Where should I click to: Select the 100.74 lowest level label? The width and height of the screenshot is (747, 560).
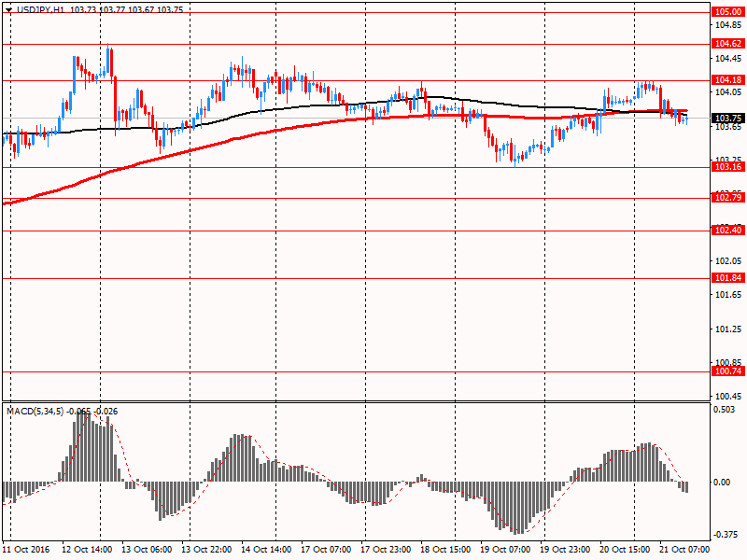tap(727, 371)
